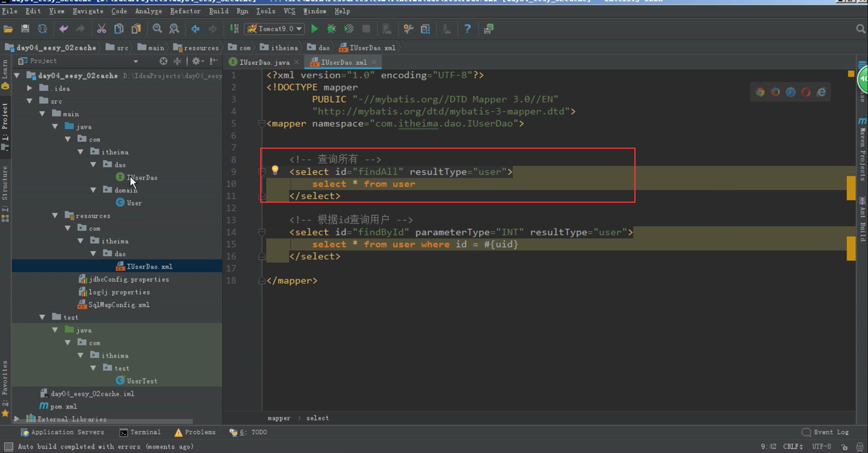
Task: Toggle tool window bar at bottom-left corner
Action: [9, 447]
